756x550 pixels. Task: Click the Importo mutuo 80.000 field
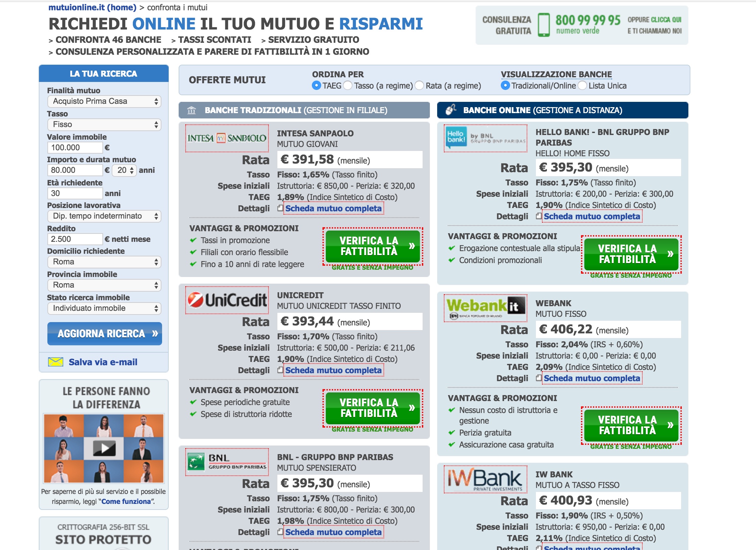[75, 170]
